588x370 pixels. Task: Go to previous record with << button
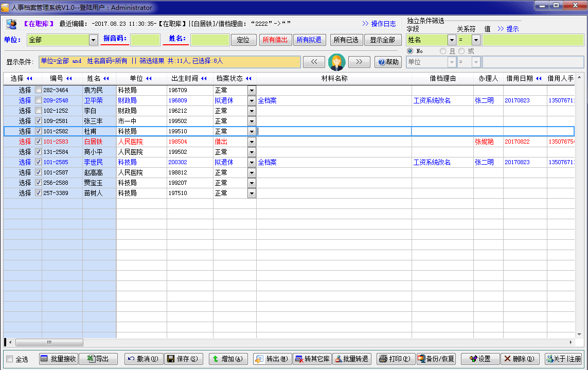point(314,62)
